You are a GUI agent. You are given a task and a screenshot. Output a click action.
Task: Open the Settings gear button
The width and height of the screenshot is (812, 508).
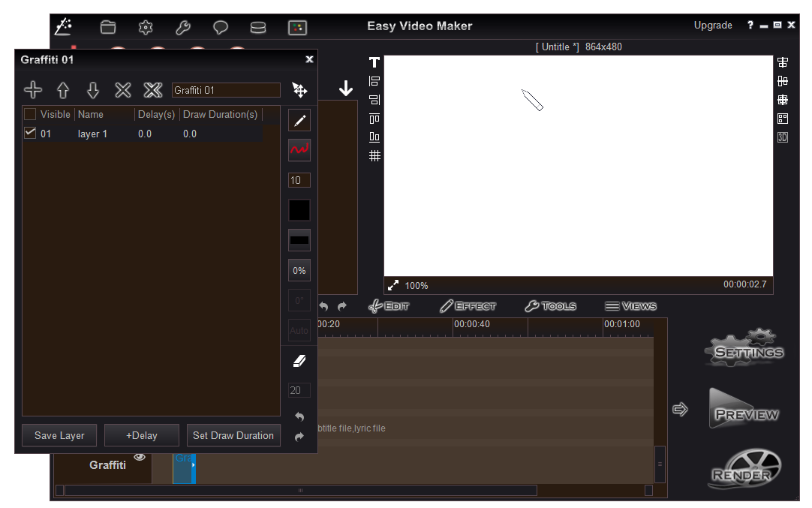pos(744,347)
